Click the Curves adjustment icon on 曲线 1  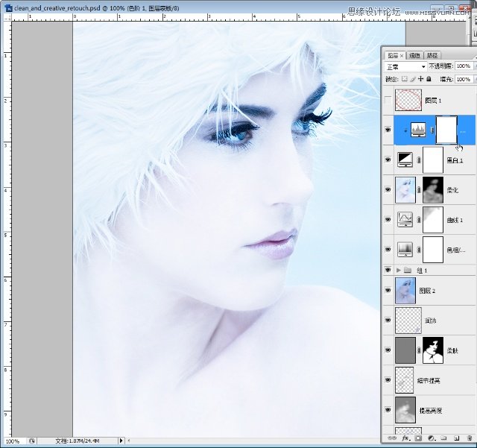[x=405, y=219]
